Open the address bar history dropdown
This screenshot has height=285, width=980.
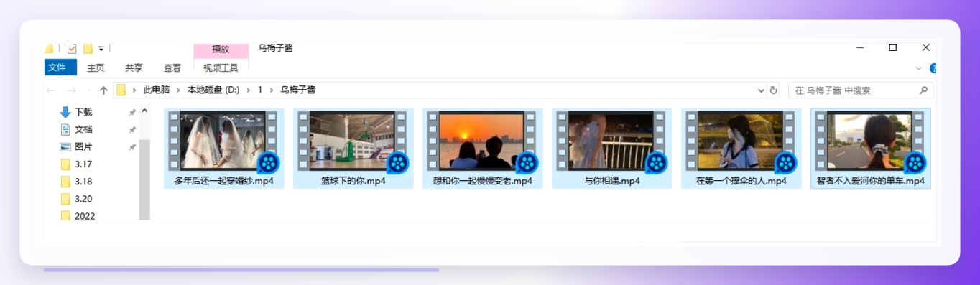[762, 90]
